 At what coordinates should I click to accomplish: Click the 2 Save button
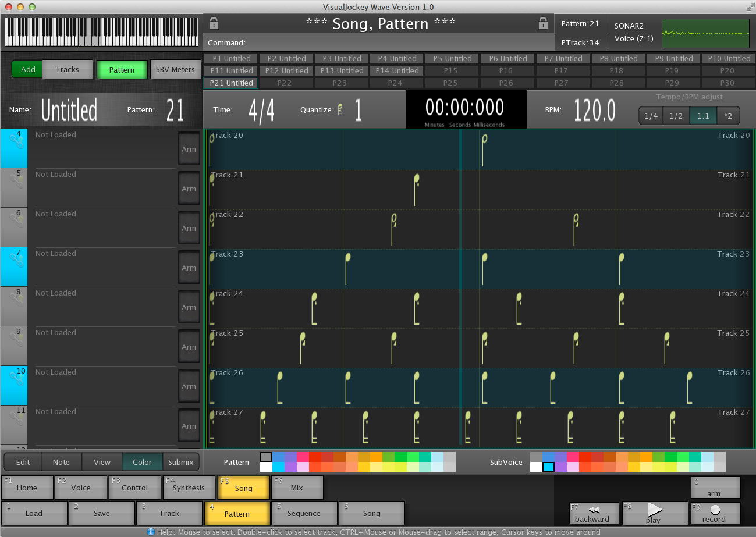click(102, 513)
